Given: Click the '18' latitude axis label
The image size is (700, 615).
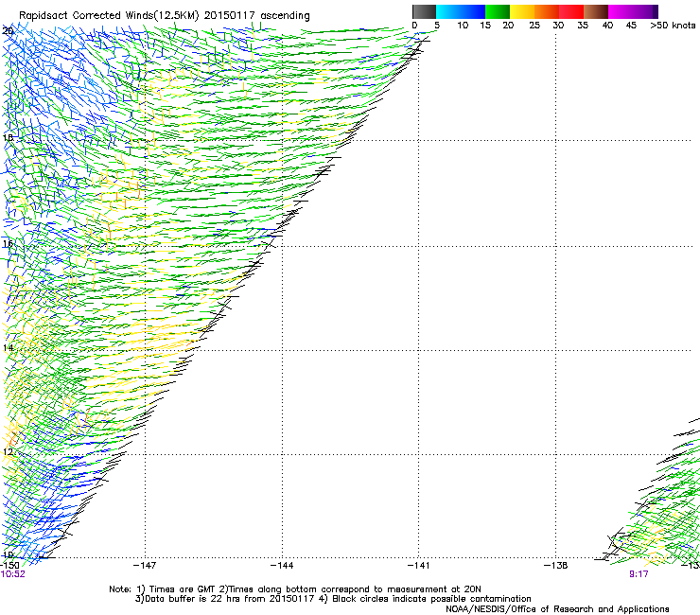Looking at the screenshot, I should click(x=8, y=137).
